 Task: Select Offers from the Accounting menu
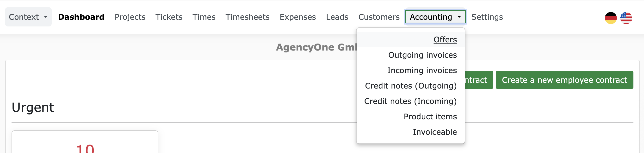[445, 39]
